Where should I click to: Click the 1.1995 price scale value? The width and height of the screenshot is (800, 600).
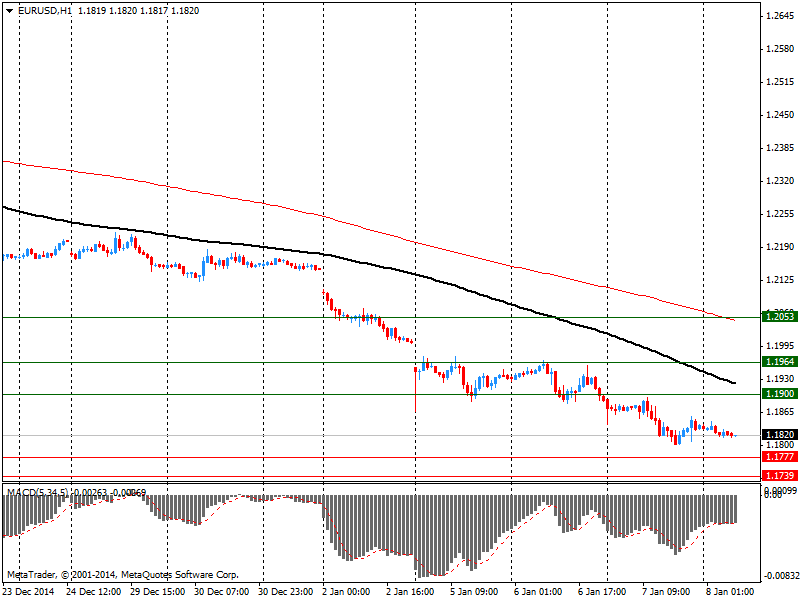tap(781, 346)
